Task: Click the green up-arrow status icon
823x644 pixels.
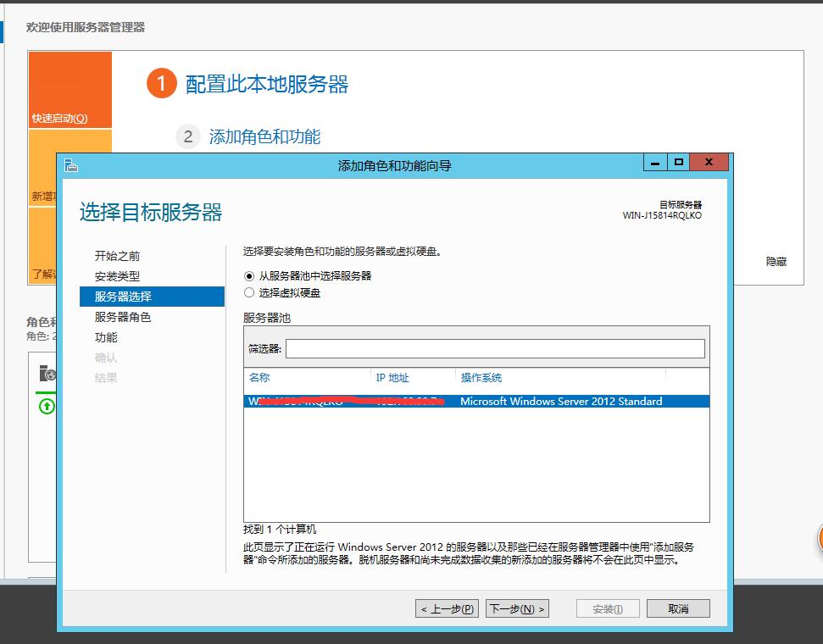Action: [x=47, y=407]
